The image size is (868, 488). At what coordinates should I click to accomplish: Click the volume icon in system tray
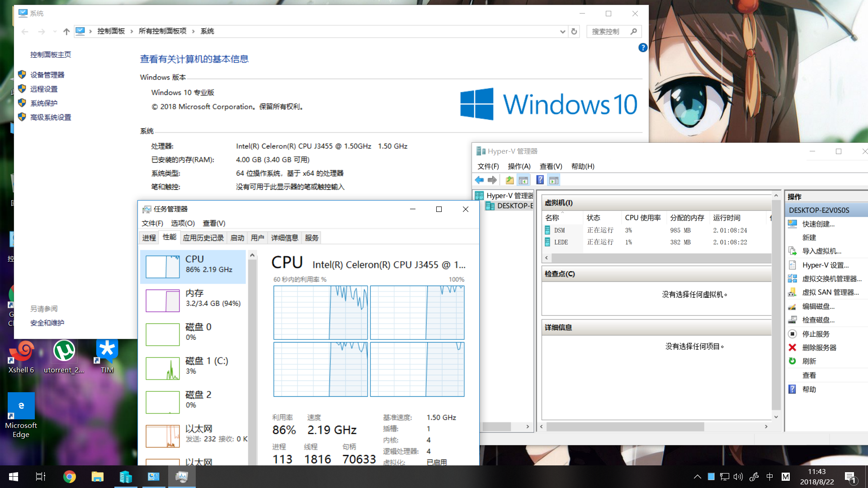click(738, 477)
